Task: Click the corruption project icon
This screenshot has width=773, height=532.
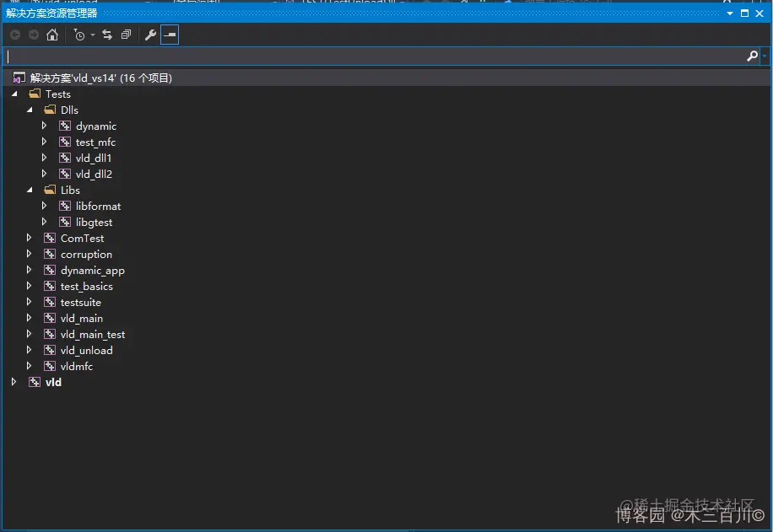Action: click(49, 254)
